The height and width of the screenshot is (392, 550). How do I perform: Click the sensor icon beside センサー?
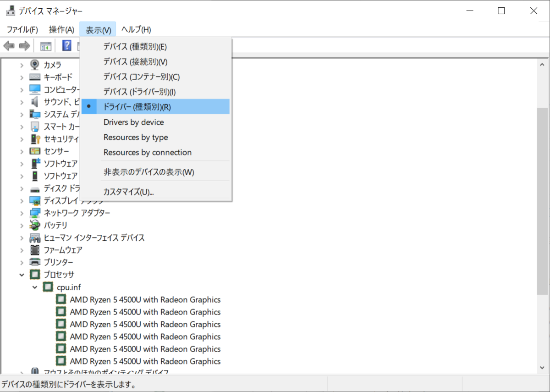[x=35, y=151]
